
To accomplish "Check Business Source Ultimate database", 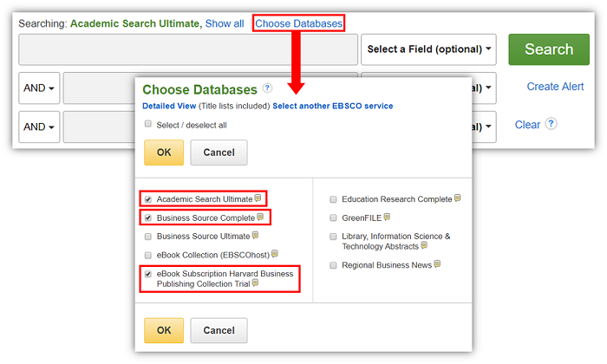I will coord(148,237).
